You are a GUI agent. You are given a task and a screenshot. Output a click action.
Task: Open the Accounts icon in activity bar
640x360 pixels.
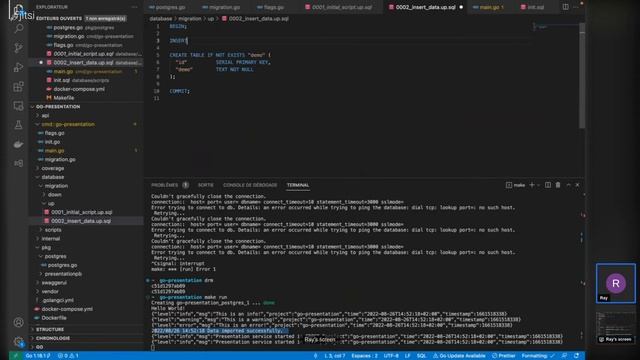18,322
